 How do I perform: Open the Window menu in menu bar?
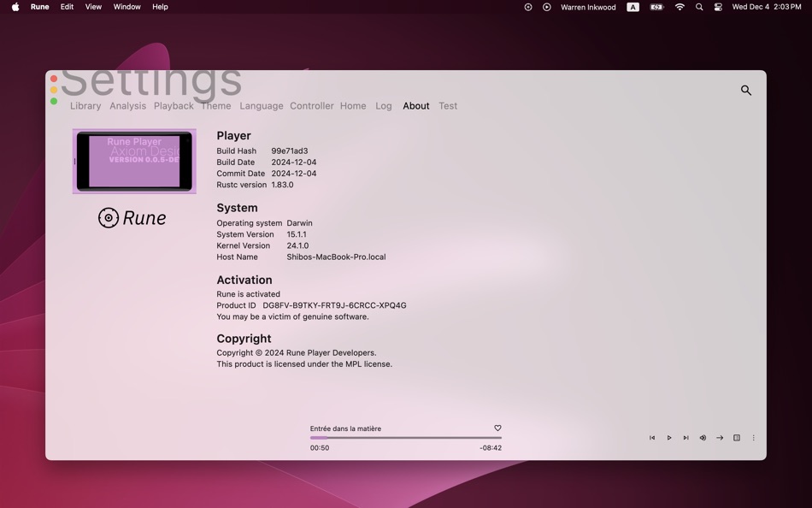pos(127,6)
